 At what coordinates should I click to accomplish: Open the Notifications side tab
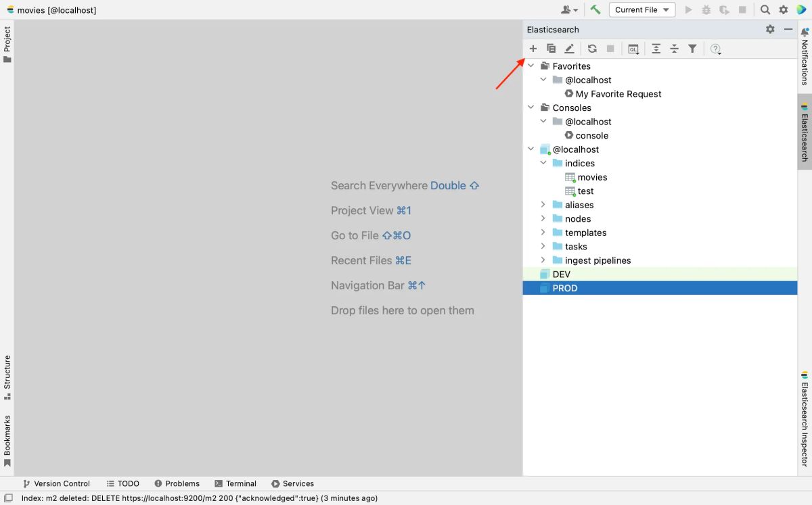[x=805, y=57]
